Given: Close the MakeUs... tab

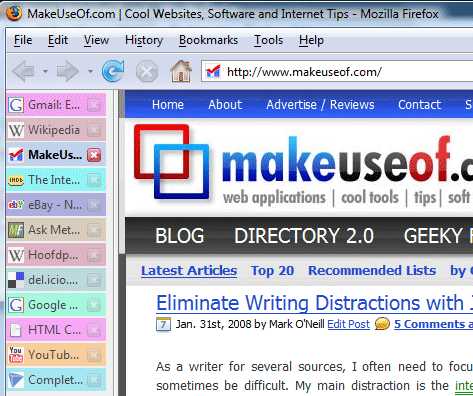Looking at the screenshot, I should 94,155.
